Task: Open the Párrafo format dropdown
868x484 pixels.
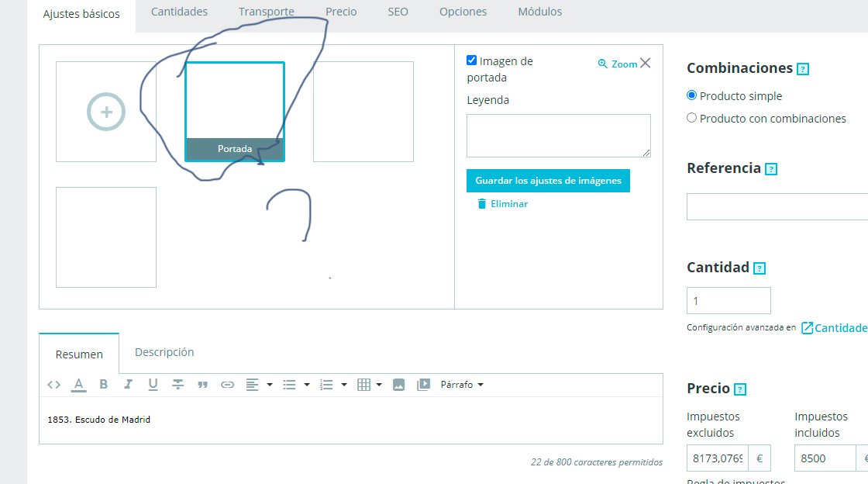Action: [x=462, y=384]
